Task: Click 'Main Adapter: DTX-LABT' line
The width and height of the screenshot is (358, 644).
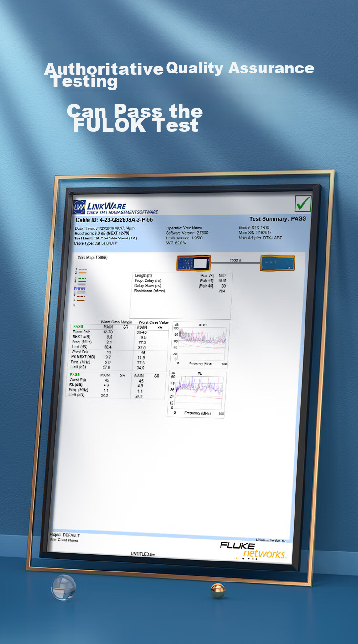Action: pyautogui.click(x=260, y=238)
